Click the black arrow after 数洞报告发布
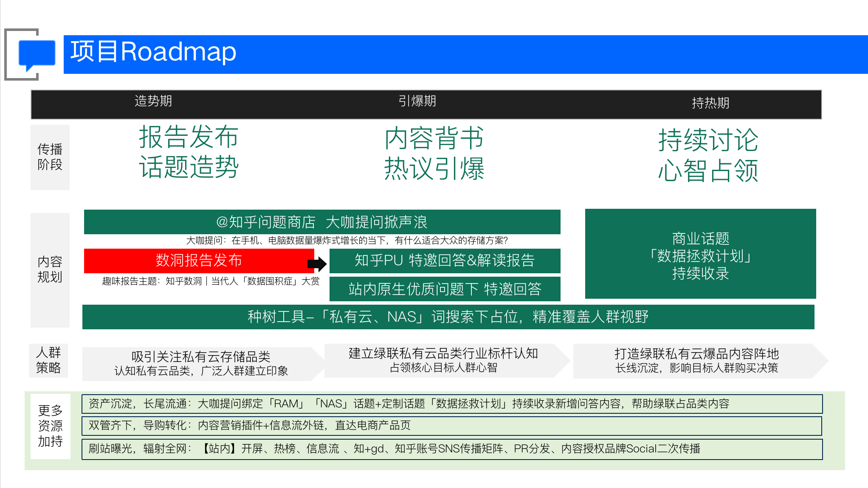 pyautogui.click(x=317, y=264)
